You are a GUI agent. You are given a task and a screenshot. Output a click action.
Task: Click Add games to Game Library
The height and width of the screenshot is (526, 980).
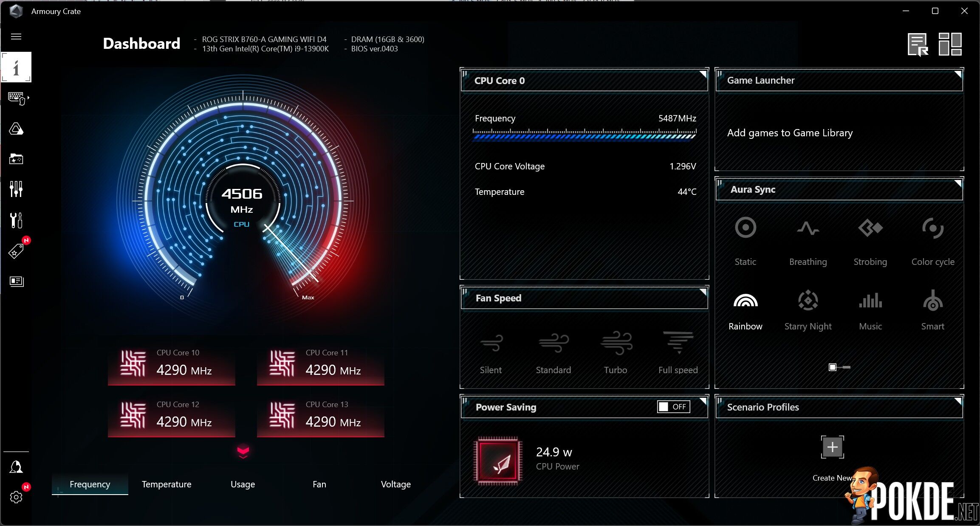point(790,133)
